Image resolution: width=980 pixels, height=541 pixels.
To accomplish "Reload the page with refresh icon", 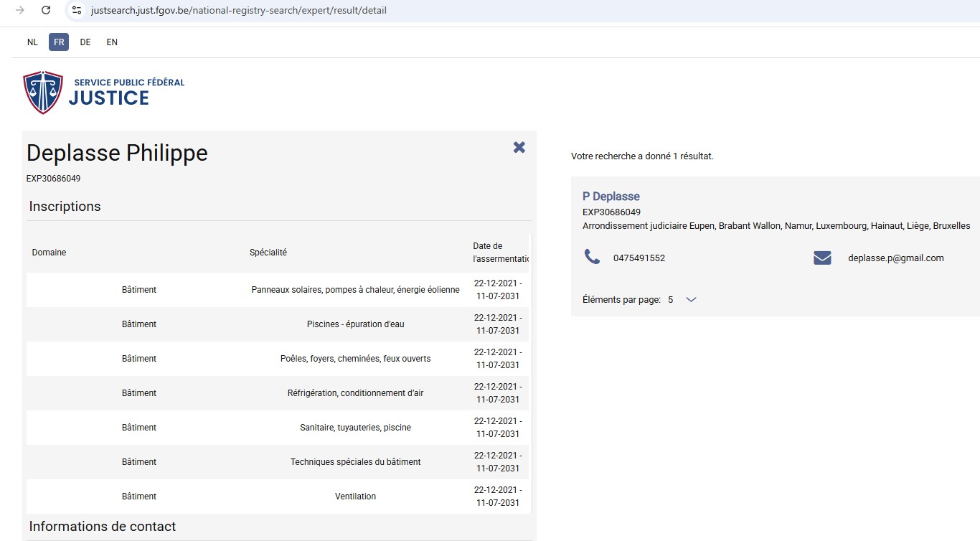I will click(46, 10).
